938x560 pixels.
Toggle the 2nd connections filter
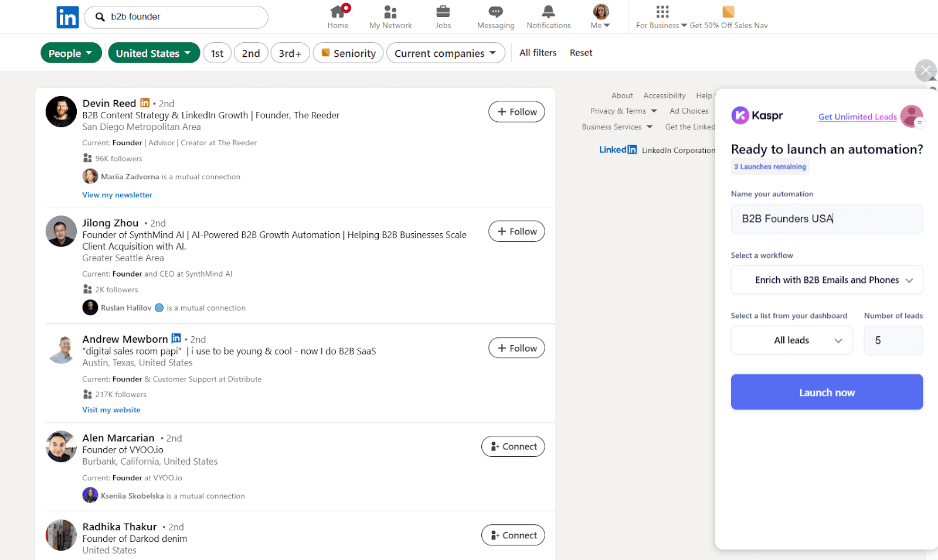coord(251,53)
